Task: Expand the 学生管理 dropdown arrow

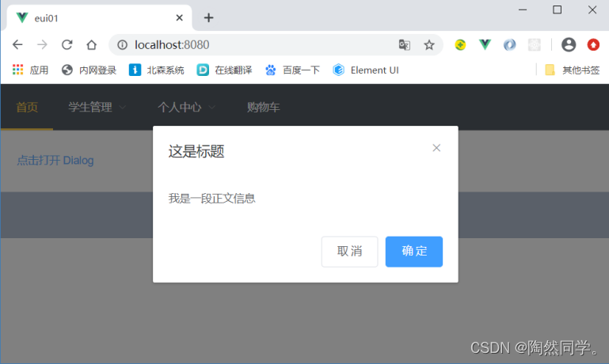Action: 122,107
